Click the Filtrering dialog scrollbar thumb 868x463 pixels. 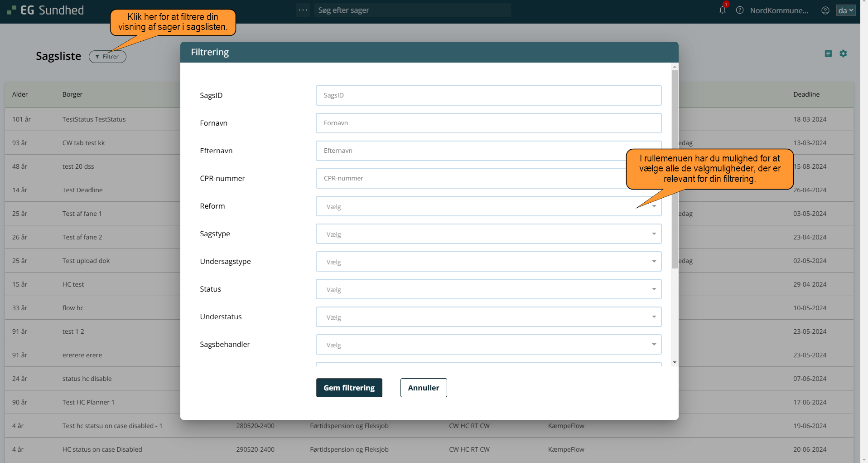tap(675, 169)
